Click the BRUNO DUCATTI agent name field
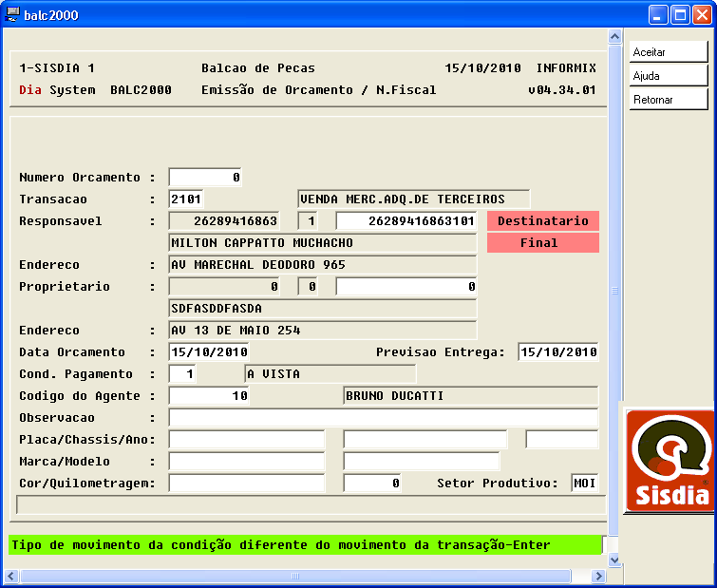This screenshot has height=588, width=717. [x=470, y=395]
